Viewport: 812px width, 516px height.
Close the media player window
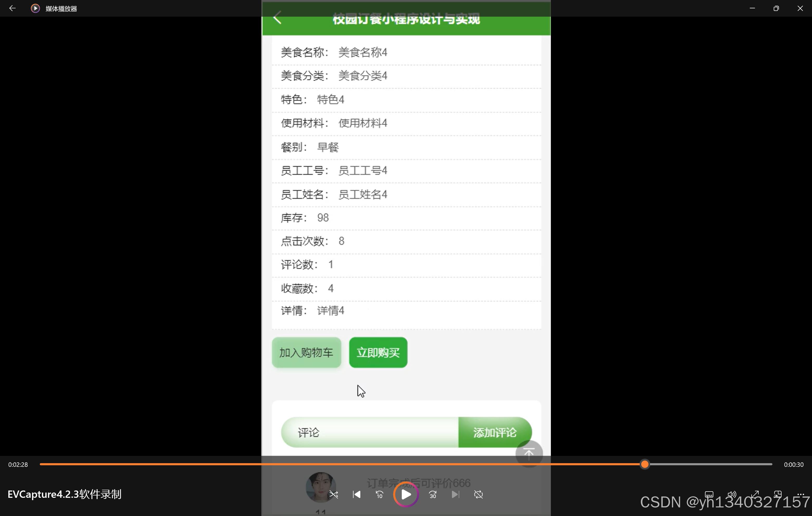(800, 8)
